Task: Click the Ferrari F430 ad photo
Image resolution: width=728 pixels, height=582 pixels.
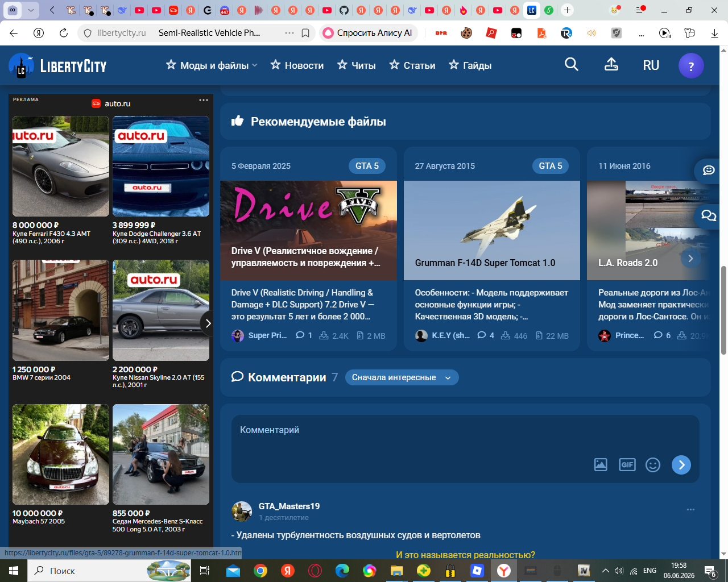Action: pyautogui.click(x=61, y=166)
